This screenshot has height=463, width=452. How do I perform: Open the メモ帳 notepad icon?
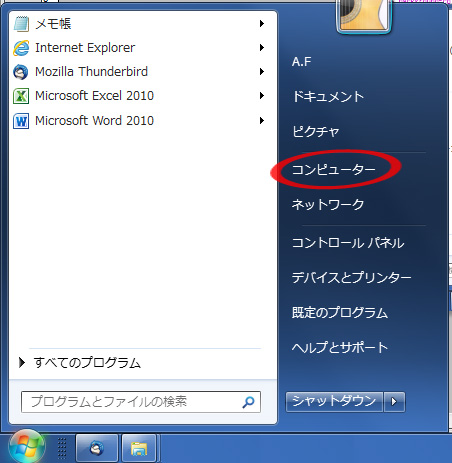(21, 24)
